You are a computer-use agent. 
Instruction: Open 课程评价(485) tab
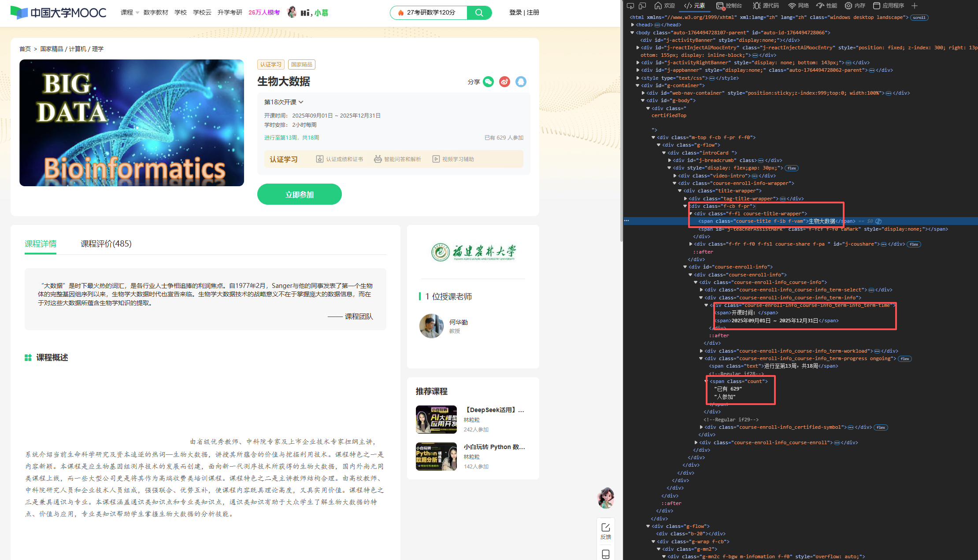click(x=106, y=243)
